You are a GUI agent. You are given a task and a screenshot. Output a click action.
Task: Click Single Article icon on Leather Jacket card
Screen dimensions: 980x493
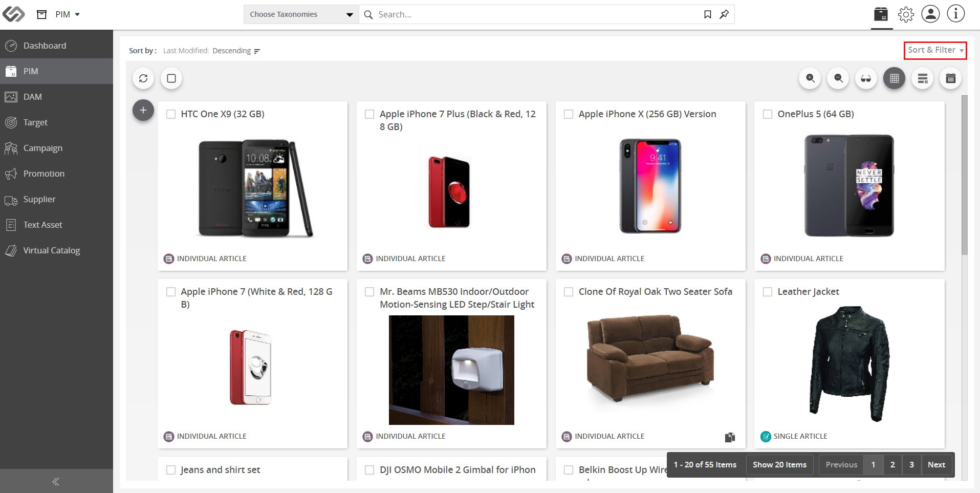[x=766, y=436]
